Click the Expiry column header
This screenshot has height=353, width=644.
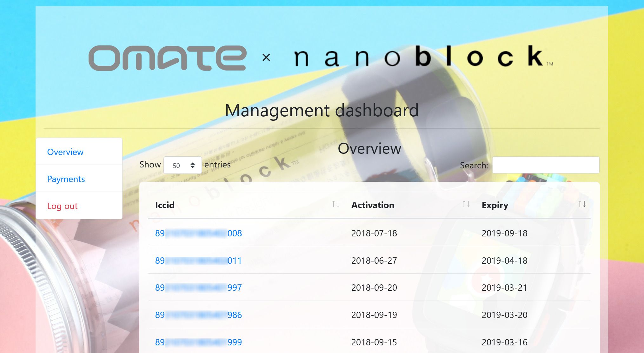point(495,205)
